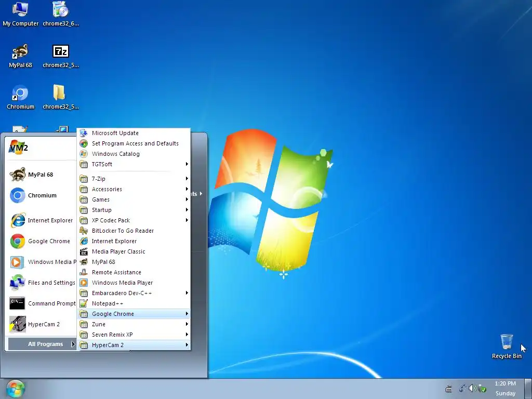Click the keyboard tray icon

click(x=448, y=389)
